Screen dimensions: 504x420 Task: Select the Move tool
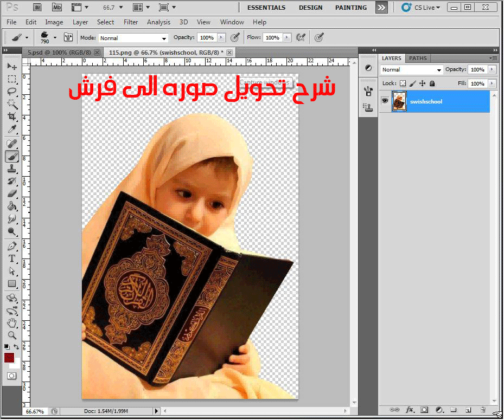click(12, 66)
